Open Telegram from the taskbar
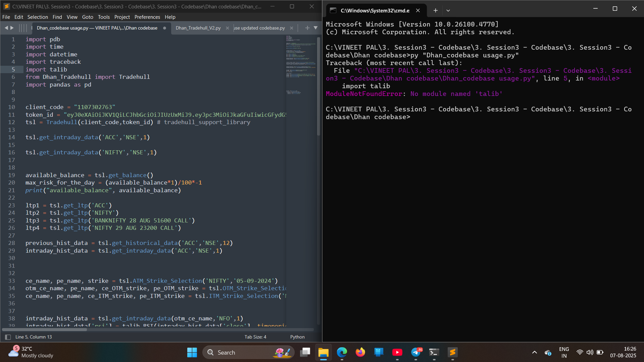Image resolution: width=644 pixels, height=362 pixels. pos(416,352)
